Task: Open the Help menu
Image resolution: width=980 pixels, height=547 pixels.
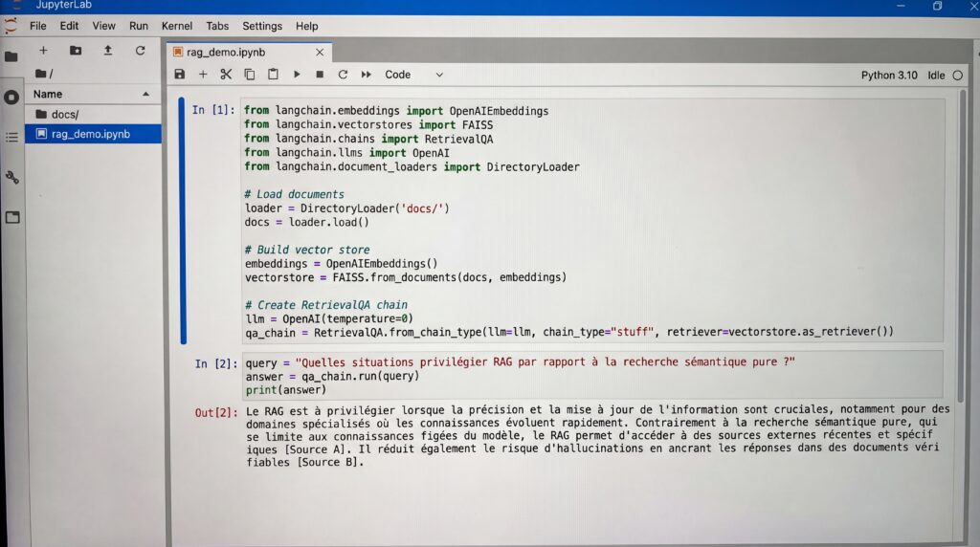Action: [x=306, y=26]
